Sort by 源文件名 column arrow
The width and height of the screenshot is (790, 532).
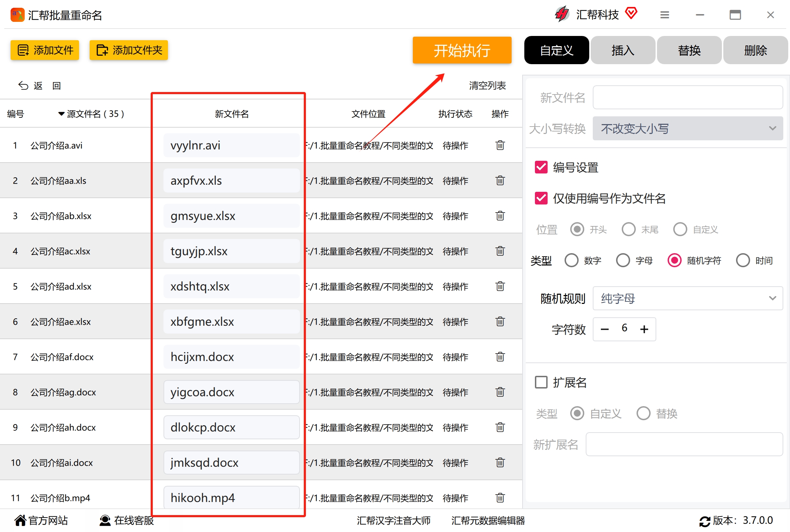point(61,114)
